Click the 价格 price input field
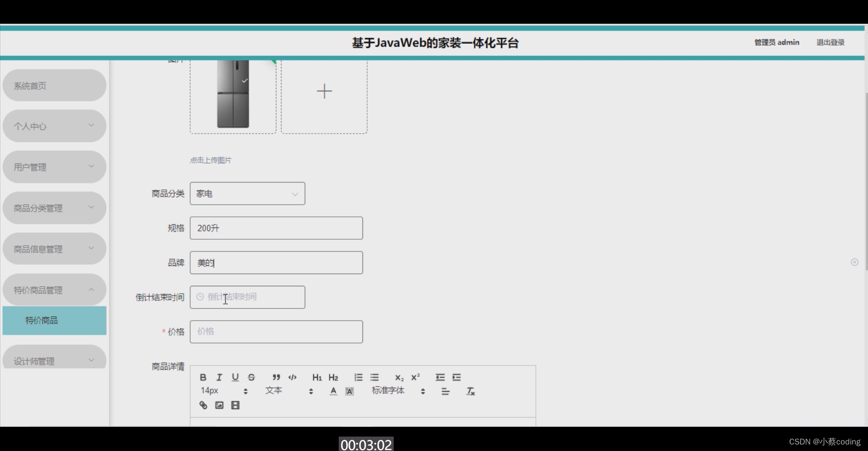This screenshot has height=451, width=868. [276, 332]
